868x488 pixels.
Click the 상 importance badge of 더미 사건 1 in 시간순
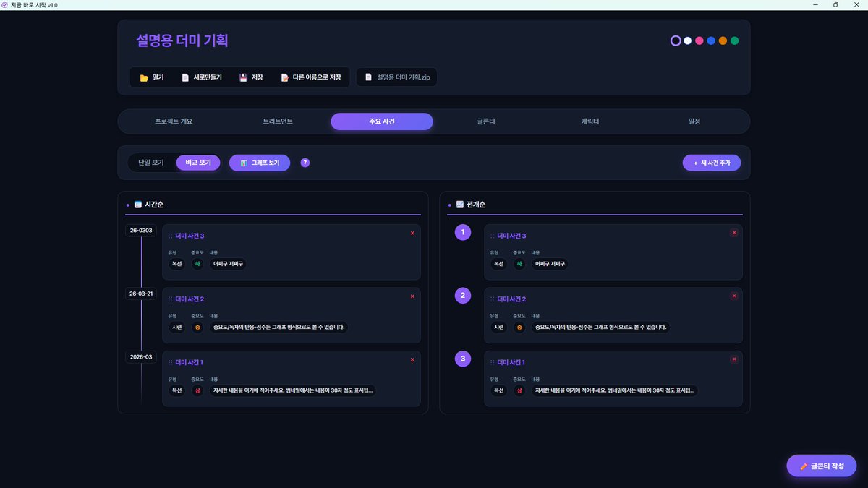[197, 390]
